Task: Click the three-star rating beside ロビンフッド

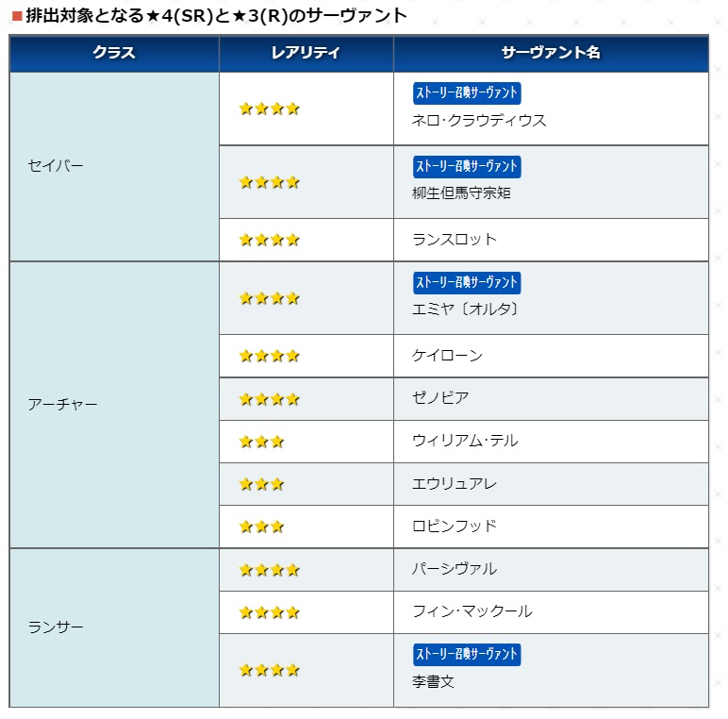Action: (261, 527)
